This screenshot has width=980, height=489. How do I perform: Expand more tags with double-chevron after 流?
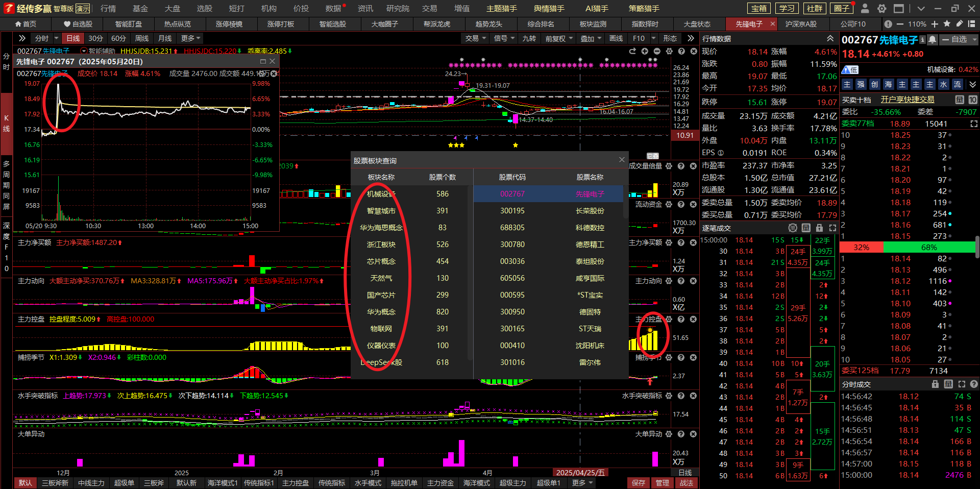coord(973,84)
